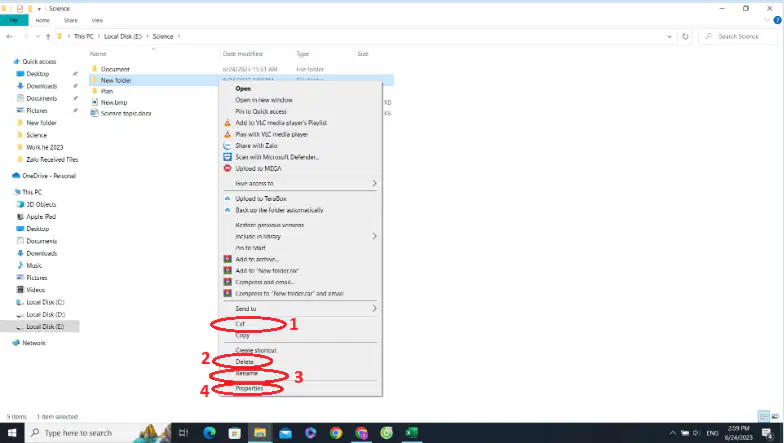Expand the ribbon chevron
784x443 pixels.
(x=767, y=20)
